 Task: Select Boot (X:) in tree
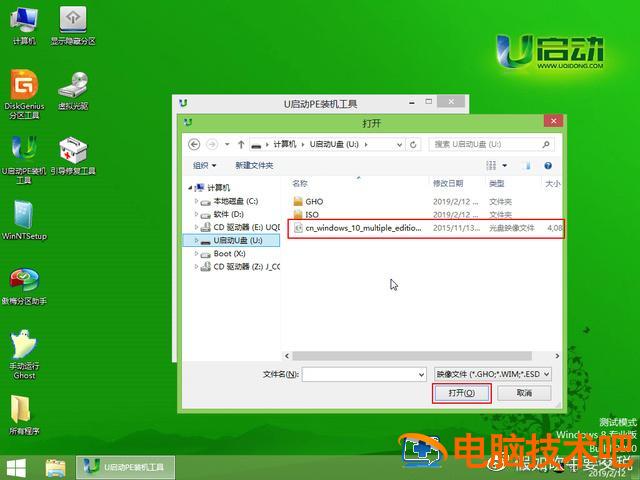coord(229,253)
